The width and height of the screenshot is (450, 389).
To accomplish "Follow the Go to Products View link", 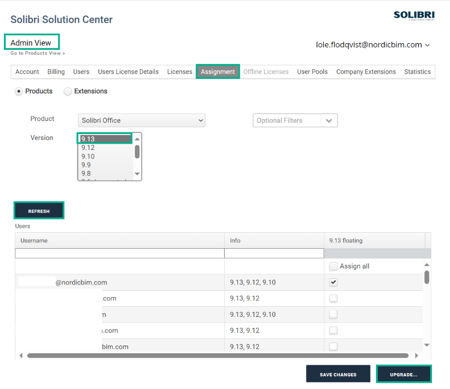I will click(38, 53).
